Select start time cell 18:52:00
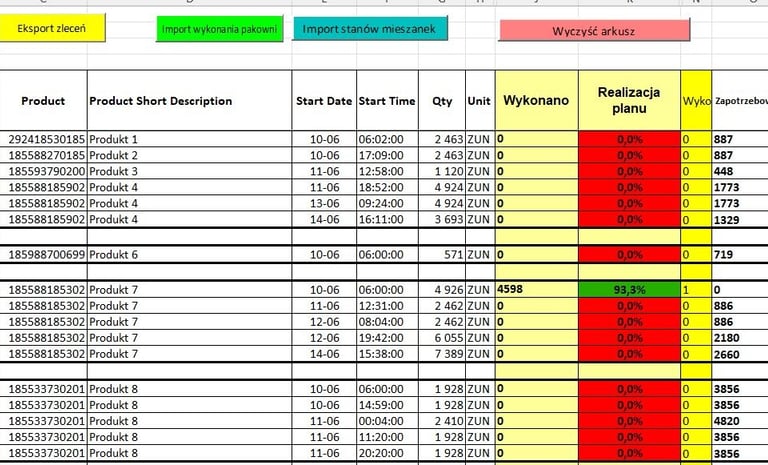Image resolution: width=768 pixels, height=465 pixels. coord(387,187)
